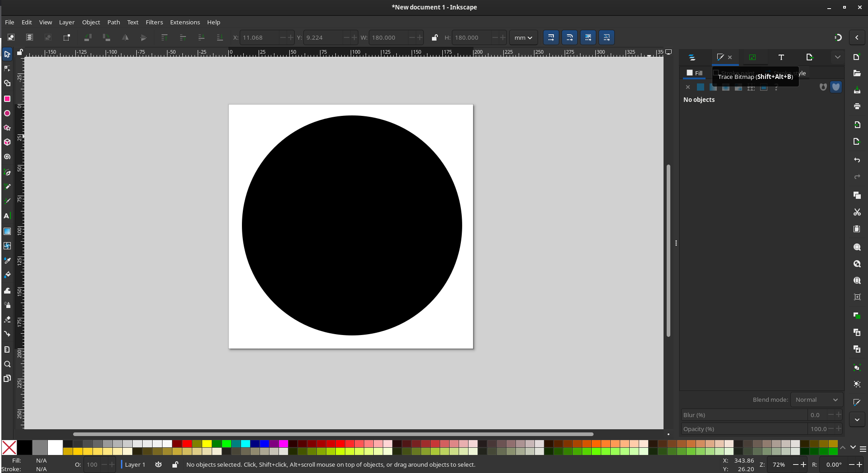The width and height of the screenshot is (868, 473).
Task: Open the Layer 1 selector dropdown
Action: click(134, 464)
